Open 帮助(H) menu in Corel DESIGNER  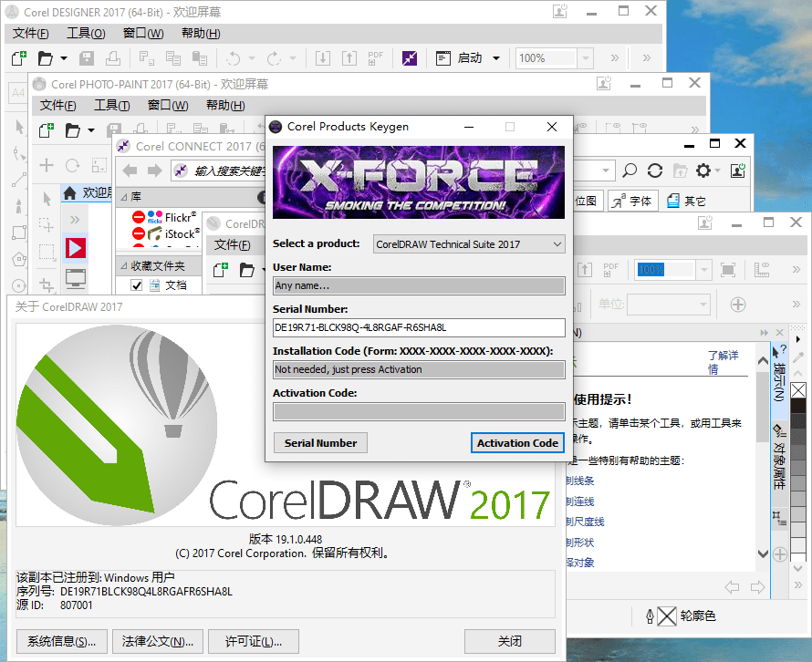coord(201,33)
